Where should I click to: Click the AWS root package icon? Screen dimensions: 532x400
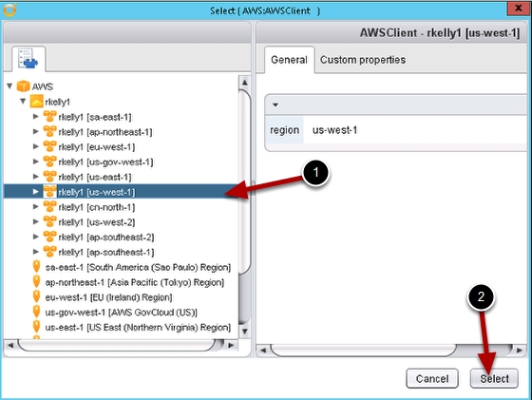[x=23, y=86]
